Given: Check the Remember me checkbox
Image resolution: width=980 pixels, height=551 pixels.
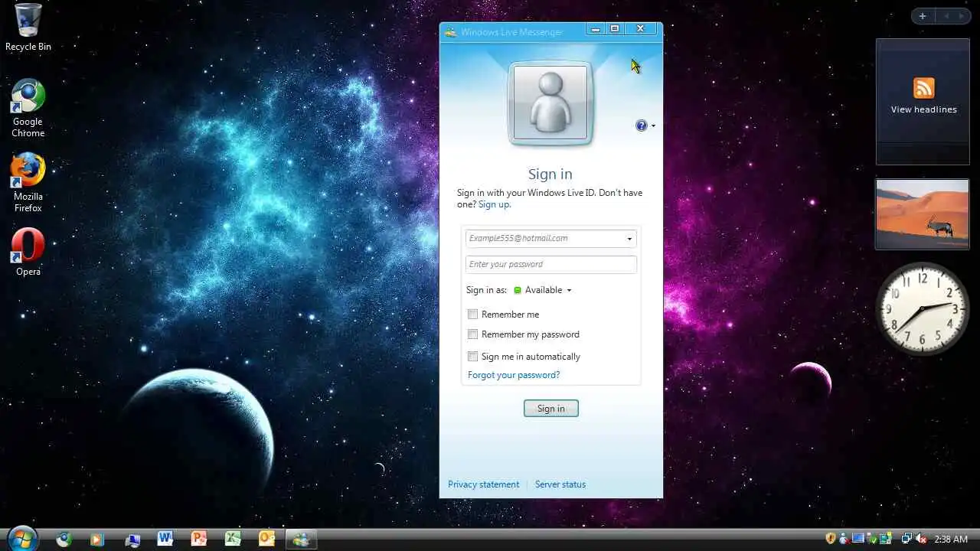Looking at the screenshot, I should (473, 315).
